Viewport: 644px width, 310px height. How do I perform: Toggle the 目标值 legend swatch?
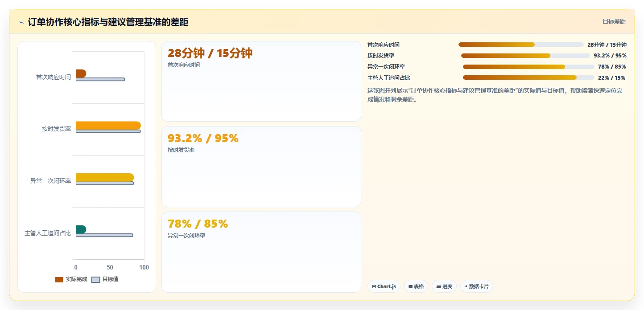pyautogui.click(x=95, y=280)
